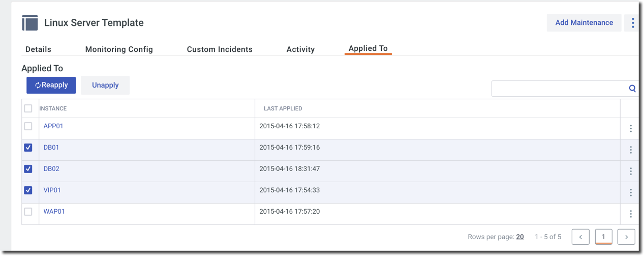The height and width of the screenshot is (256, 644).
Task: Open the APP01 row actions menu
Action: coord(631,129)
